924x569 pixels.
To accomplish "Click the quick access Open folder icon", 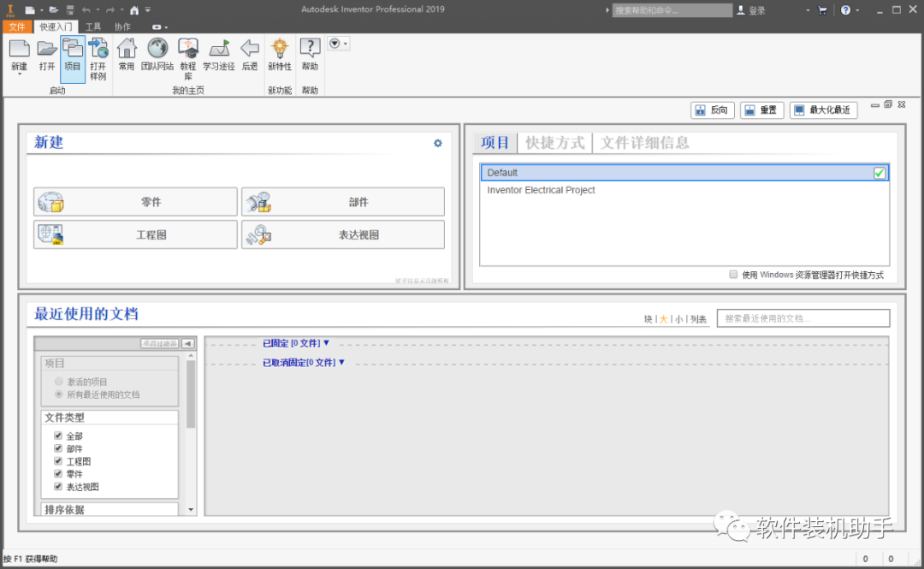I will click(54, 10).
